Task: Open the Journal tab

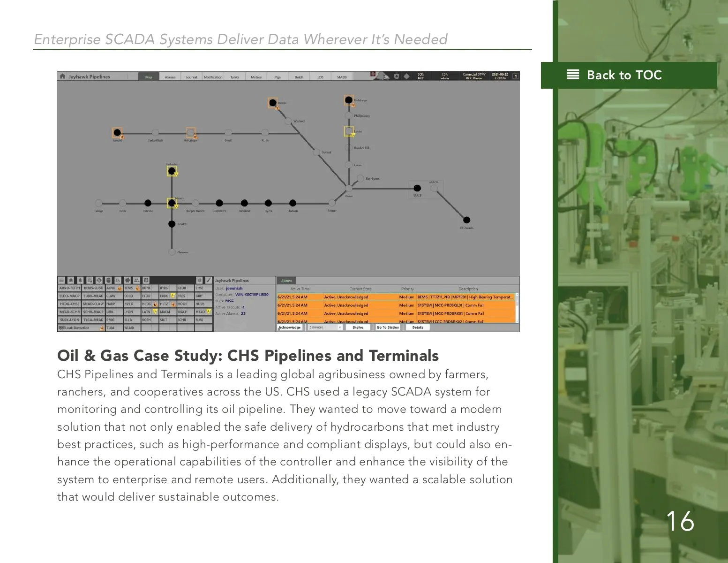Action: 191,77
